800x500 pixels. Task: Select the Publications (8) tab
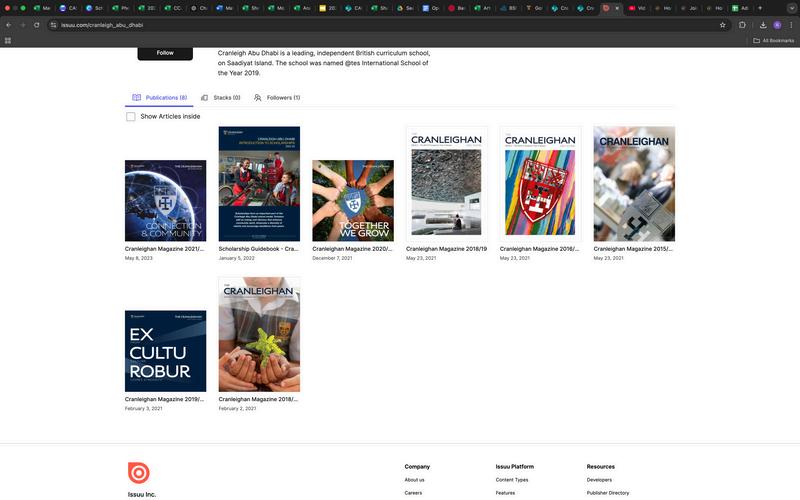click(159, 97)
